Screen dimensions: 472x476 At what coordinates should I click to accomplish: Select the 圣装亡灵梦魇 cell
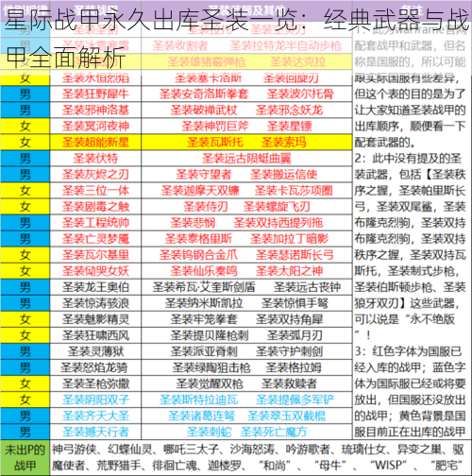(95, 239)
